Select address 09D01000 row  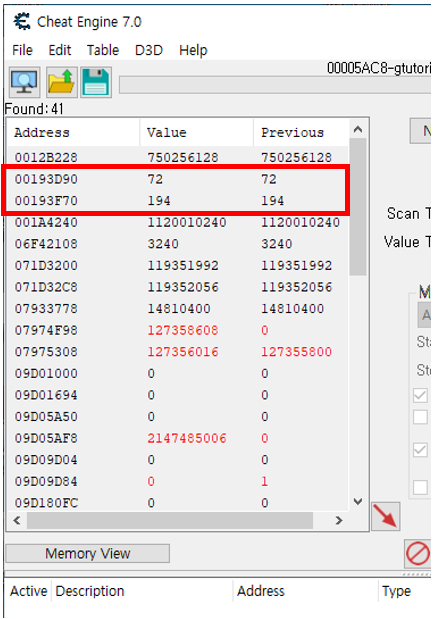(178, 373)
